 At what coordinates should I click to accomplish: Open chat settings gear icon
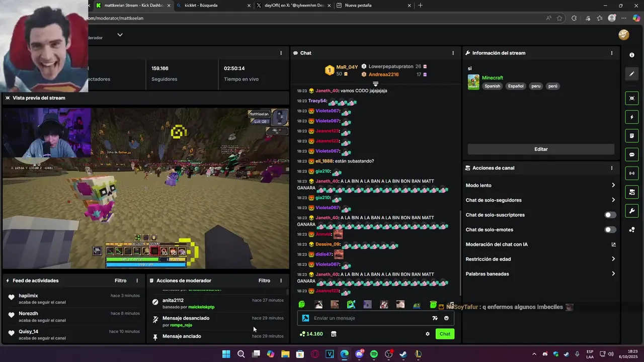tap(428, 334)
